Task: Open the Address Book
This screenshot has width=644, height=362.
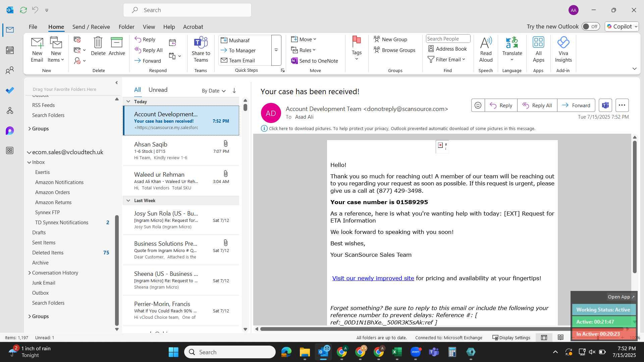Action: pyautogui.click(x=447, y=49)
